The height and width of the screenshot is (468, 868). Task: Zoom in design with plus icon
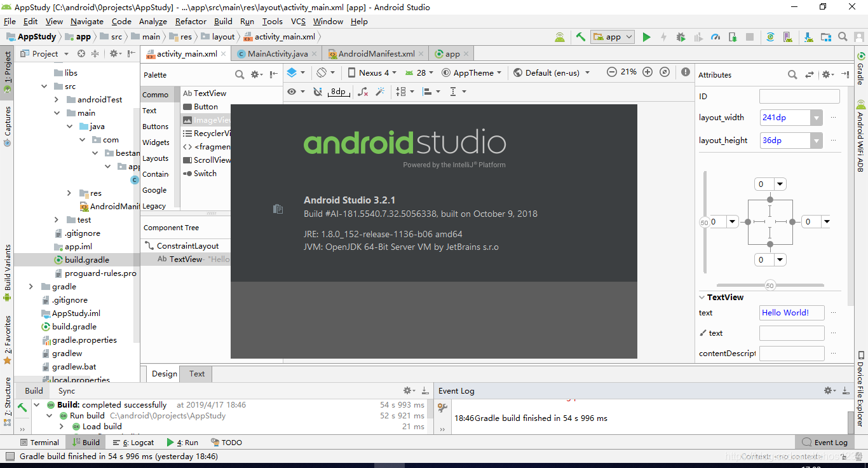[x=648, y=72]
